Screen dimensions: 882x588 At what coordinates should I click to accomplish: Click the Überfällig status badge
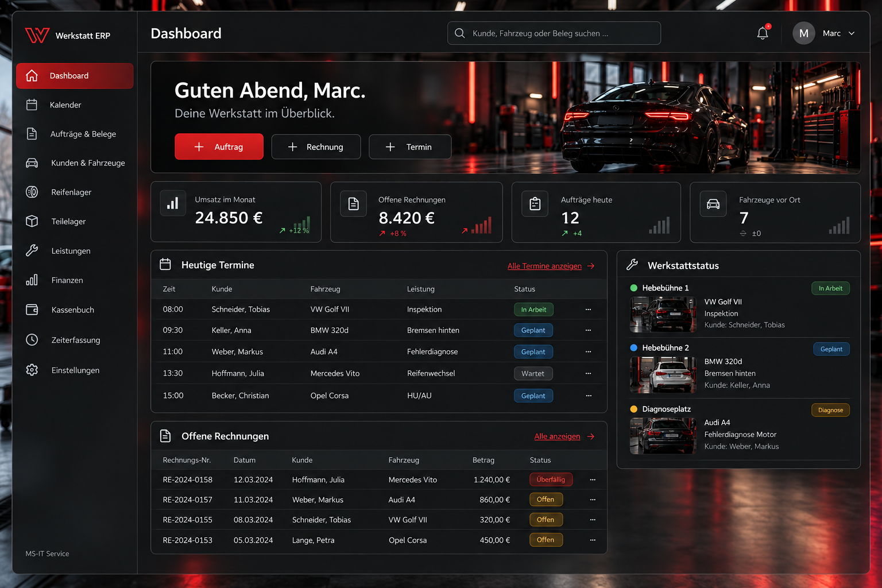coord(551,479)
